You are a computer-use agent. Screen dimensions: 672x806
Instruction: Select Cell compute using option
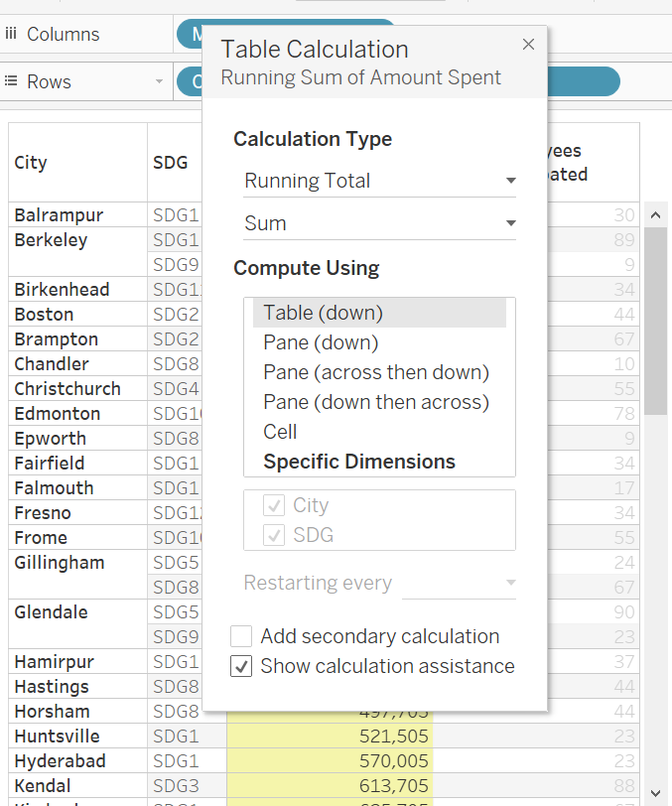click(x=280, y=432)
